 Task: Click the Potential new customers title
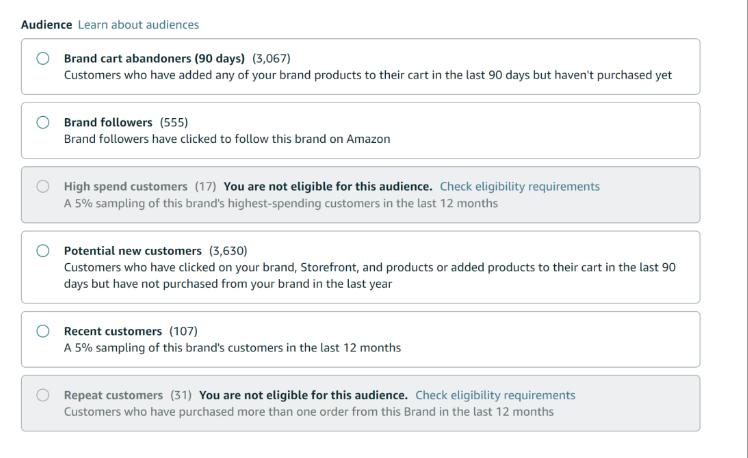pos(132,251)
